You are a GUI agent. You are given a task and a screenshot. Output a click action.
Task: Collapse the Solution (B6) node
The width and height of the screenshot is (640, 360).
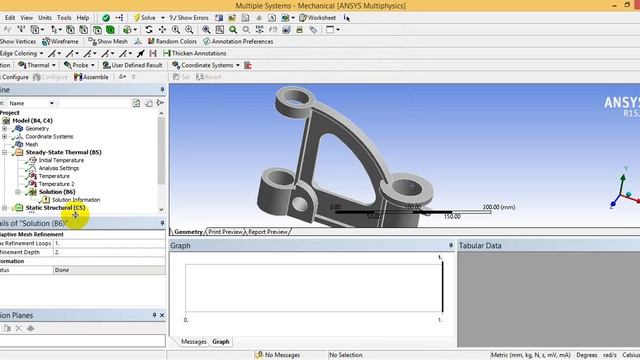click(x=18, y=192)
